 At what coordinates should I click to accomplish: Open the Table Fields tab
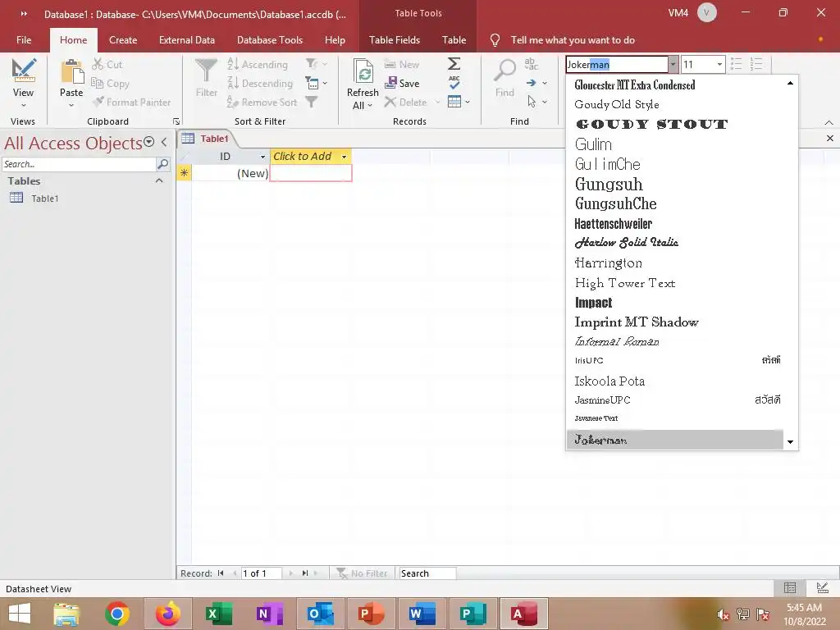pos(395,40)
